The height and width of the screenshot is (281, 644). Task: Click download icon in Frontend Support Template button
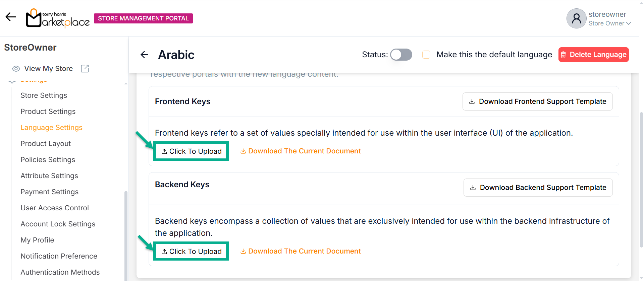point(472,101)
